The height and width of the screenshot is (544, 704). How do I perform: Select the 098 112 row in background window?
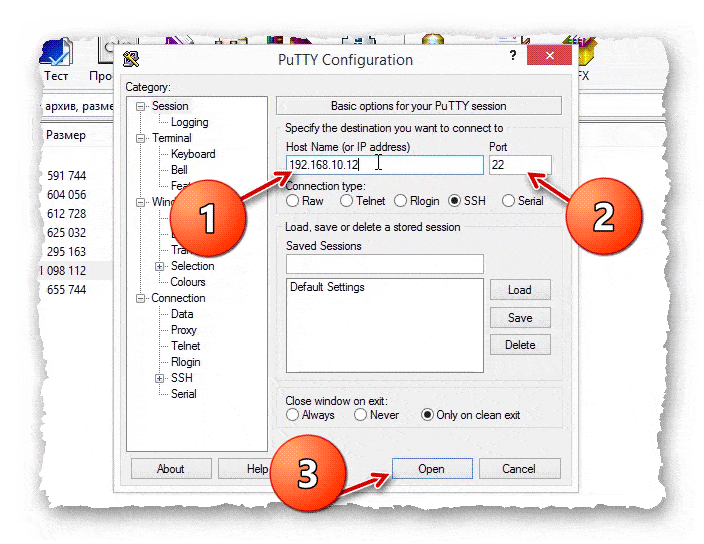point(63,271)
